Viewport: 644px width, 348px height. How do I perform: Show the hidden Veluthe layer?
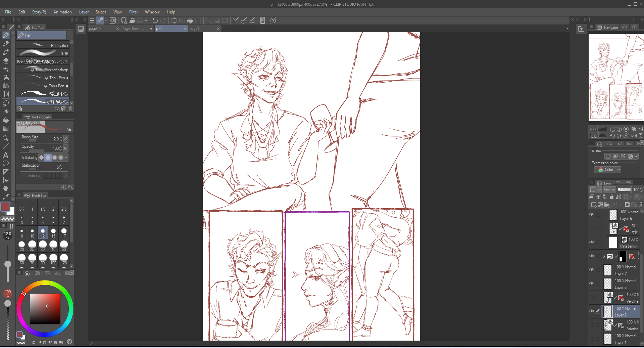click(592, 297)
